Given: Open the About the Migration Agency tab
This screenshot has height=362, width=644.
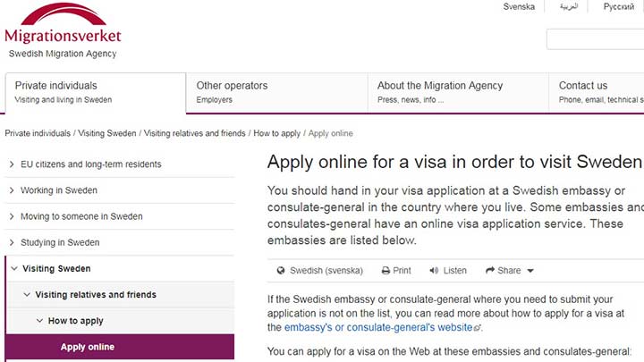Looking at the screenshot, I should tap(458, 93).
